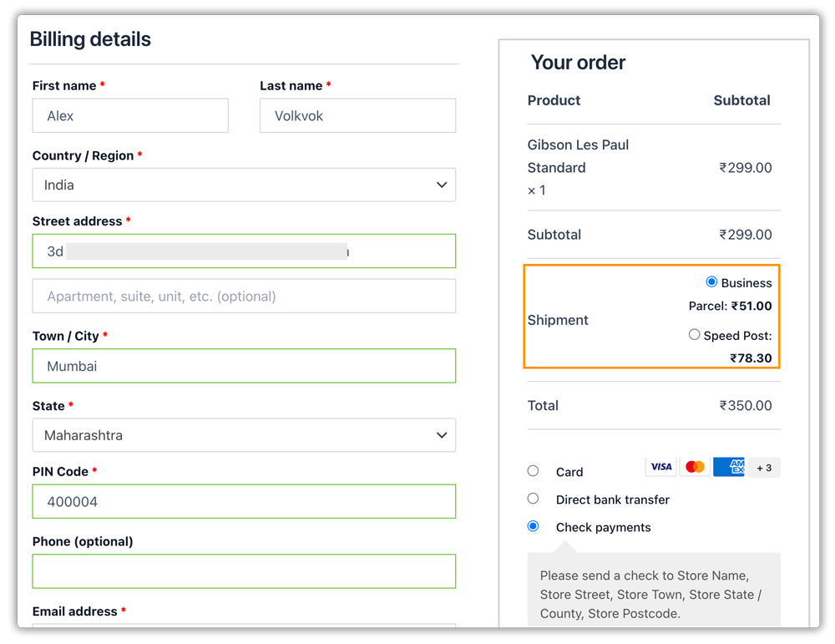Click the Apartment, suite, unit field

(244, 297)
